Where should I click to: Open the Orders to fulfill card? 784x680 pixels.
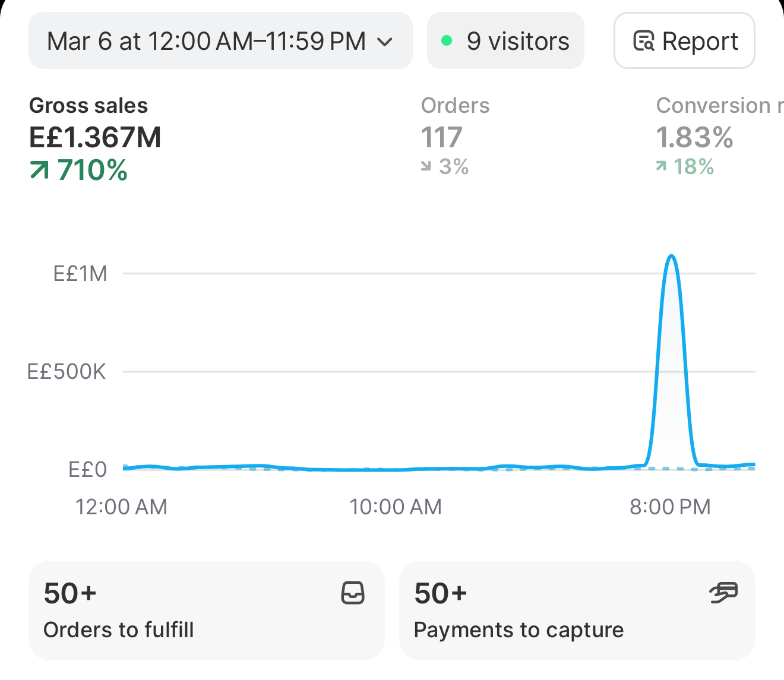pos(206,610)
